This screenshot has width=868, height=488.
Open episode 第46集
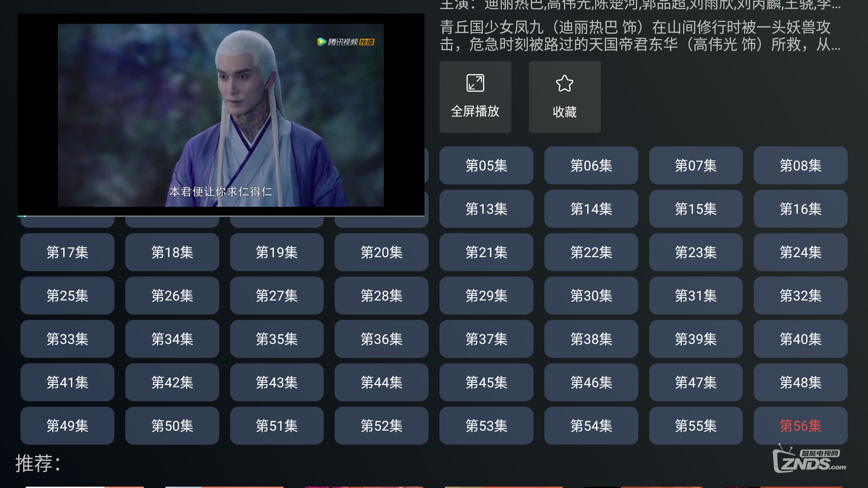pos(591,382)
